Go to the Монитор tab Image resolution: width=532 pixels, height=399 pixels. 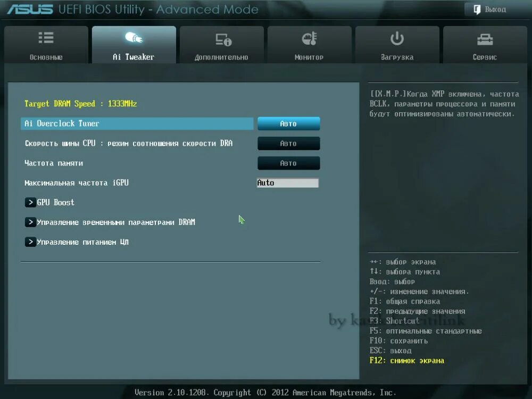click(309, 45)
